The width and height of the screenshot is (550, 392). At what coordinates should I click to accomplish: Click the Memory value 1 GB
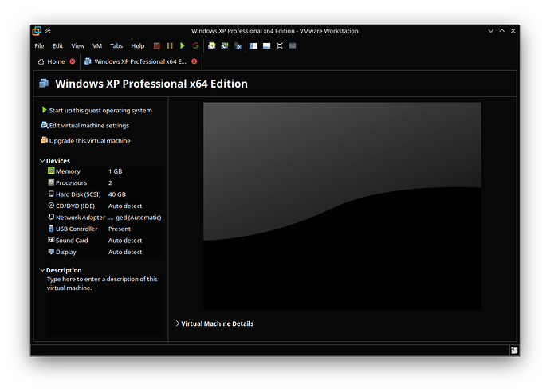pyautogui.click(x=115, y=171)
